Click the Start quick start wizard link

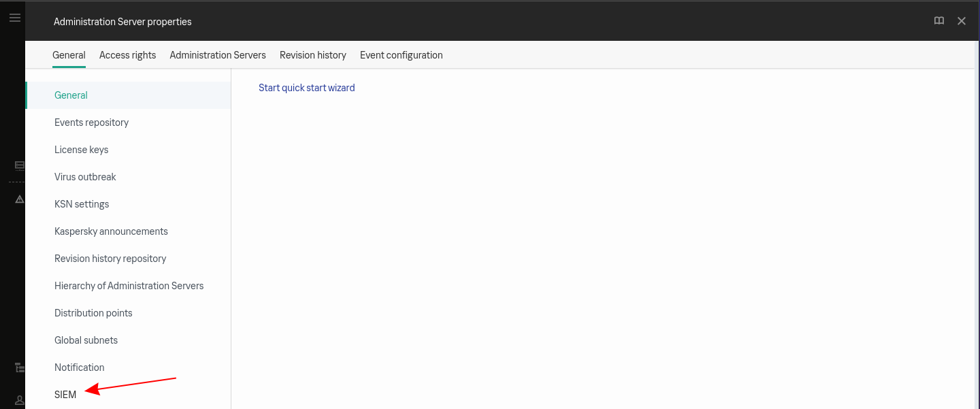[x=306, y=88]
